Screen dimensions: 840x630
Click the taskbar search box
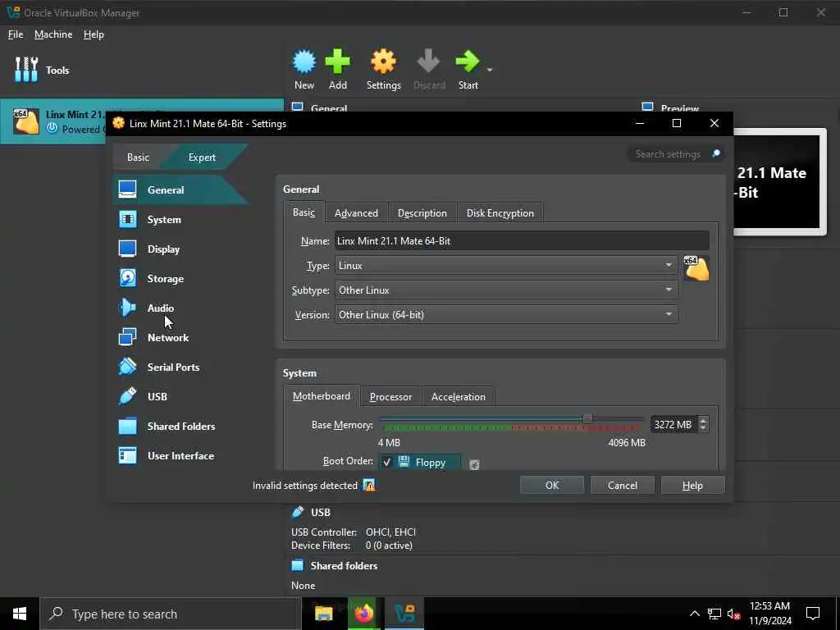coord(171,614)
